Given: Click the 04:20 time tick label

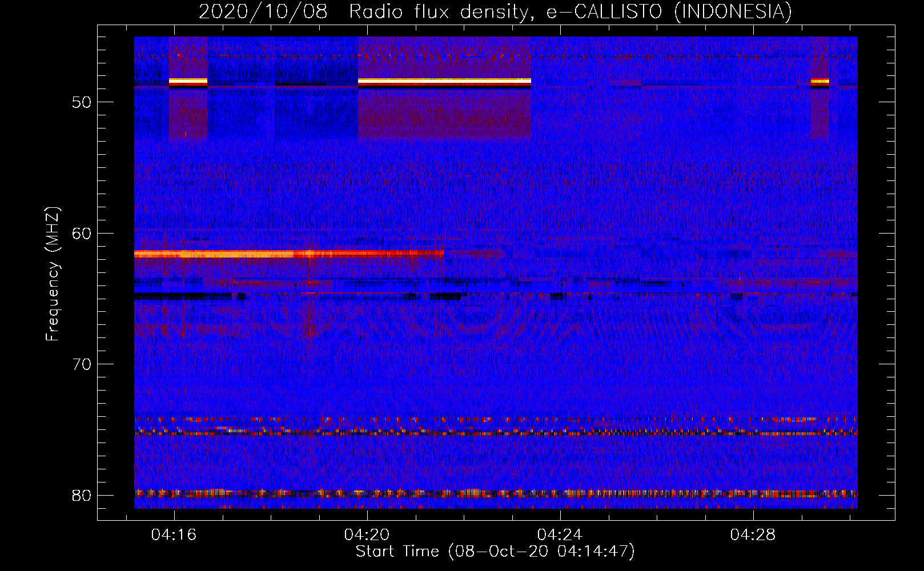Looking at the screenshot, I should tap(367, 534).
